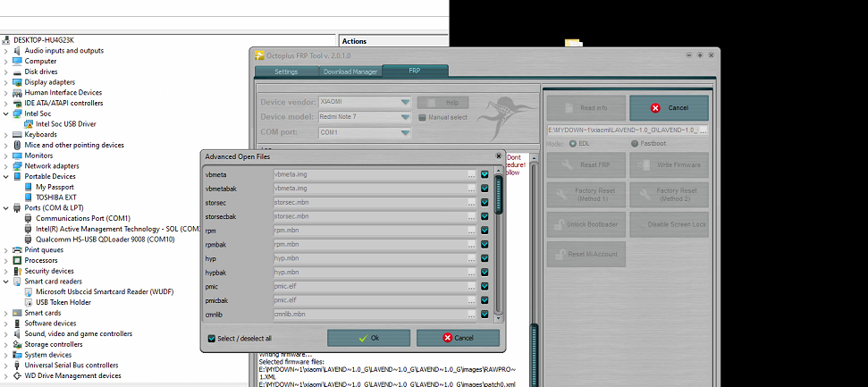
Task: Close the Advanced Open Files dialog
Action: (498, 156)
